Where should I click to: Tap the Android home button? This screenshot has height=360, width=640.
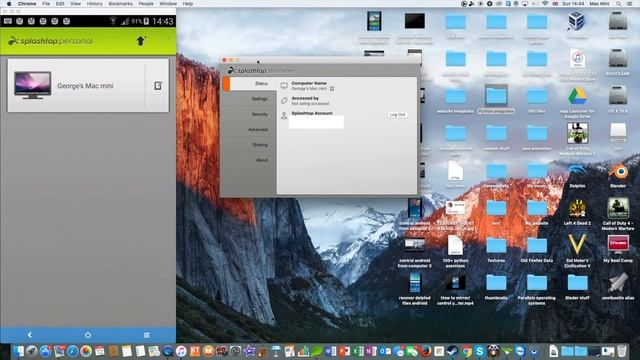tap(88, 335)
